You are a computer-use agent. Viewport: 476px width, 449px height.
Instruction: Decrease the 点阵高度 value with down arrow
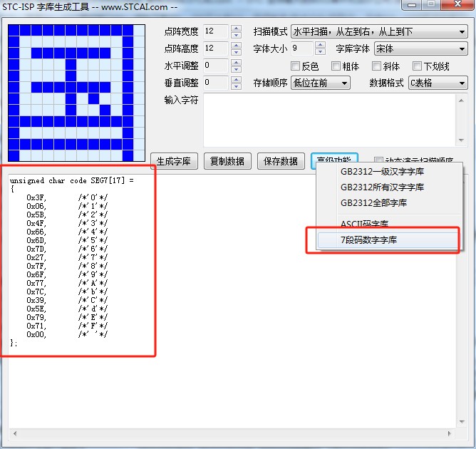tap(236, 52)
